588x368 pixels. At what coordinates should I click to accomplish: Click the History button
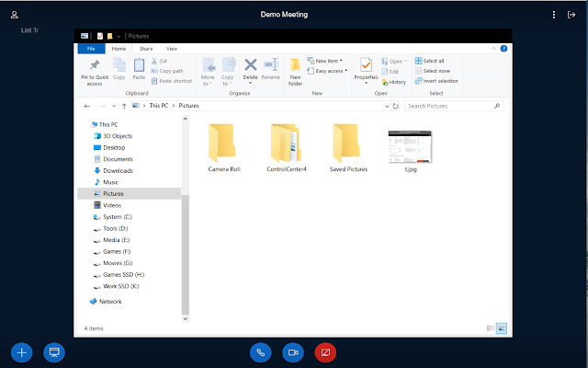[394, 82]
